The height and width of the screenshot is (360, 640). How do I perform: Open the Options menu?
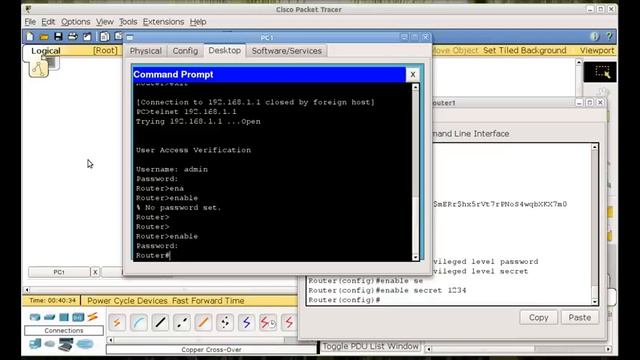pos(76,22)
